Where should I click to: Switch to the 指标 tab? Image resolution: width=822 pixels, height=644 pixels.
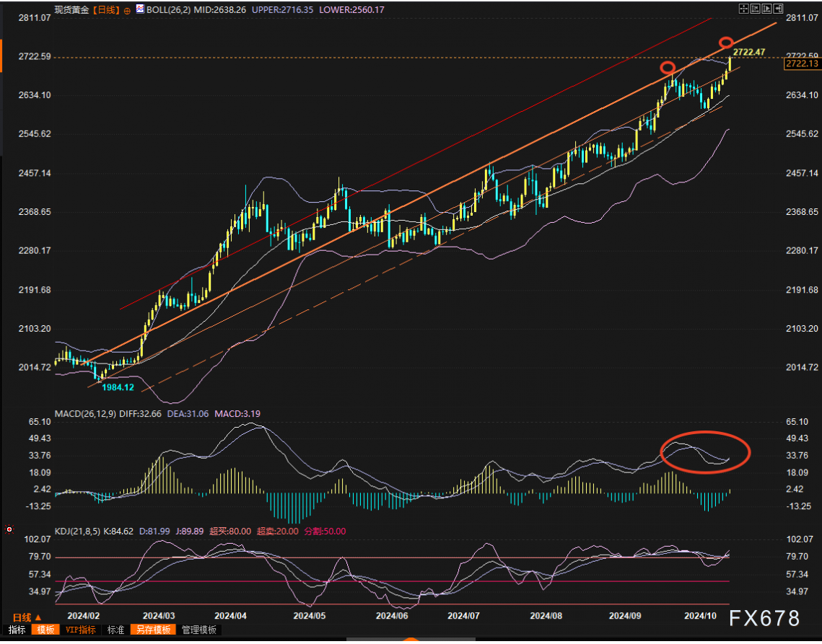point(17,630)
